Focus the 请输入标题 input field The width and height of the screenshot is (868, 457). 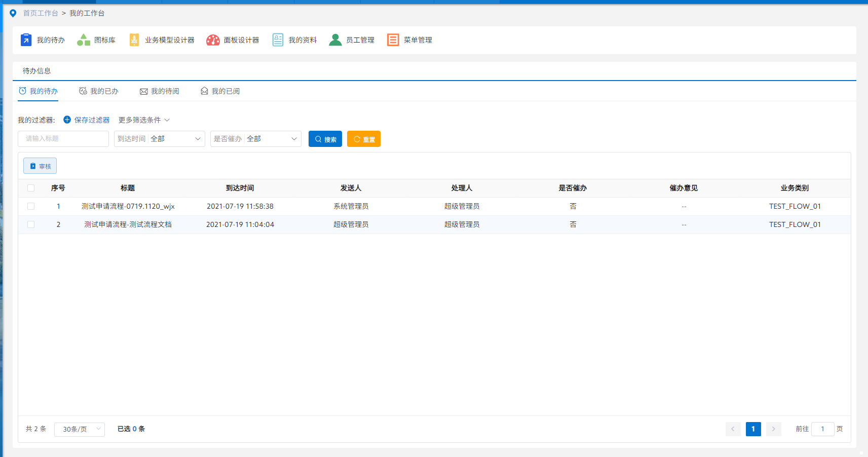tap(63, 139)
